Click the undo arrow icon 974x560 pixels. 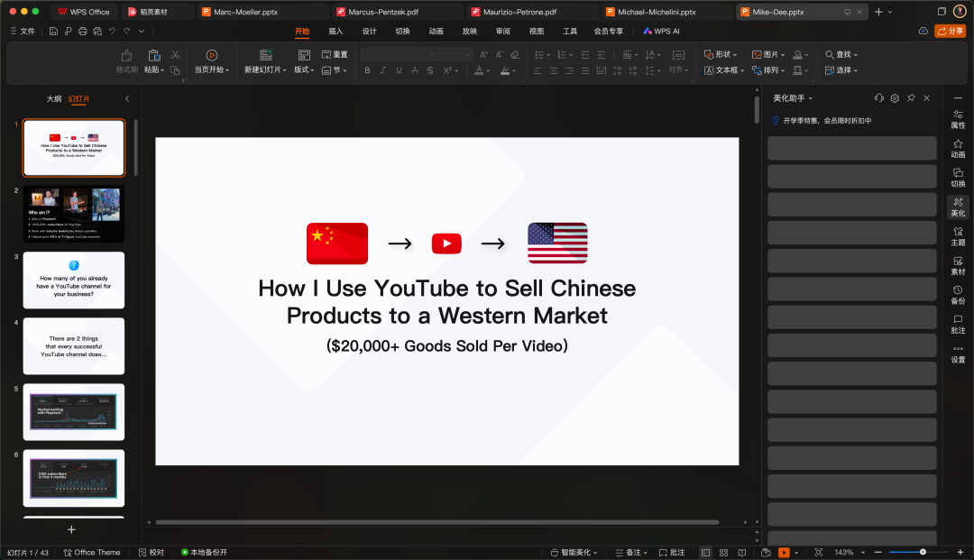pyautogui.click(x=112, y=31)
